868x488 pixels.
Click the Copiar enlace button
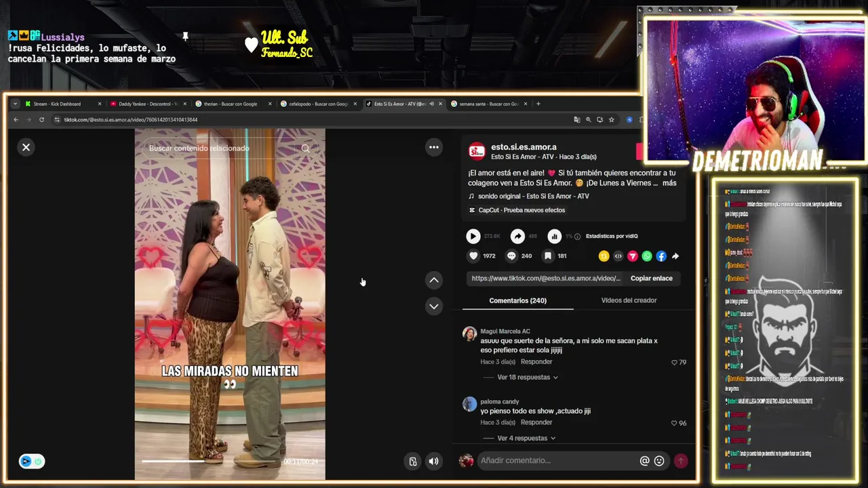point(652,279)
